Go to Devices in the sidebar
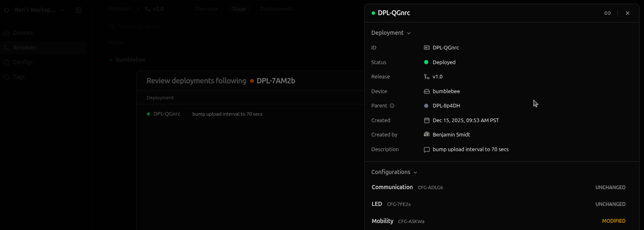Image resolution: width=644 pixels, height=230 pixels. tap(23, 33)
